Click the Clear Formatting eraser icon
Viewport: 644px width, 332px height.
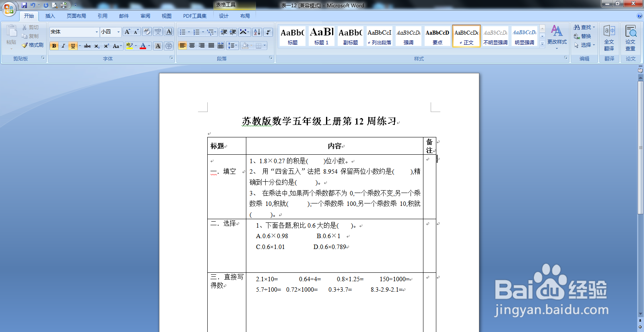pyautogui.click(x=147, y=32)
